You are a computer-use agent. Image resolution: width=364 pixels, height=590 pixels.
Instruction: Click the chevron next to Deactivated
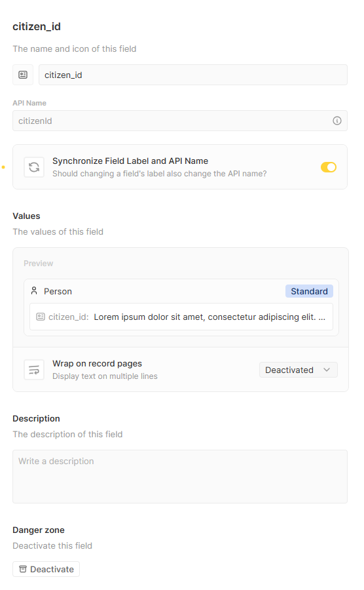point(327,370)
